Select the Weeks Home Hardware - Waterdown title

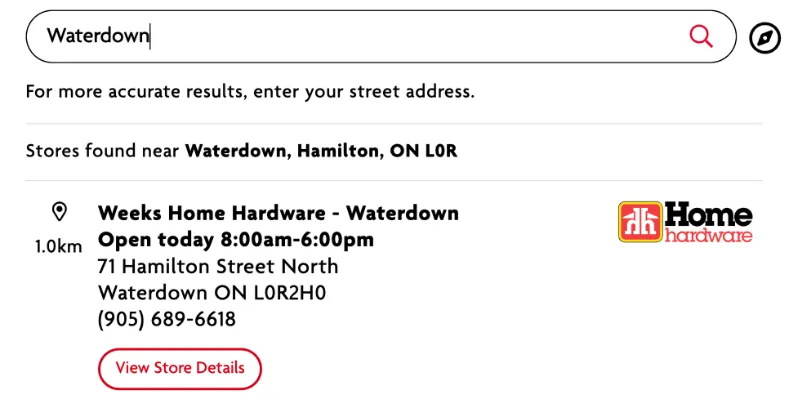coord(278,213)
